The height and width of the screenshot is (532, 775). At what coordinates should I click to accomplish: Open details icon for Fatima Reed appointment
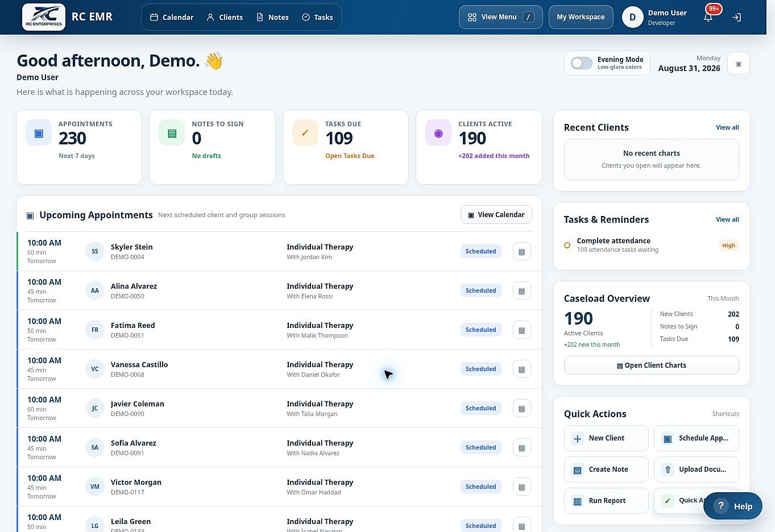click(522, 330)
